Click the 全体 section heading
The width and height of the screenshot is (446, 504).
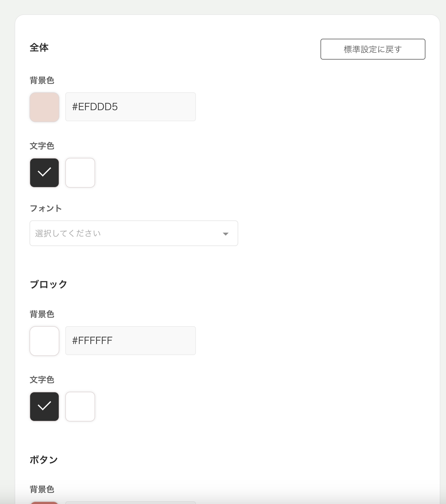pyautogui.click(x=39, y=47)
